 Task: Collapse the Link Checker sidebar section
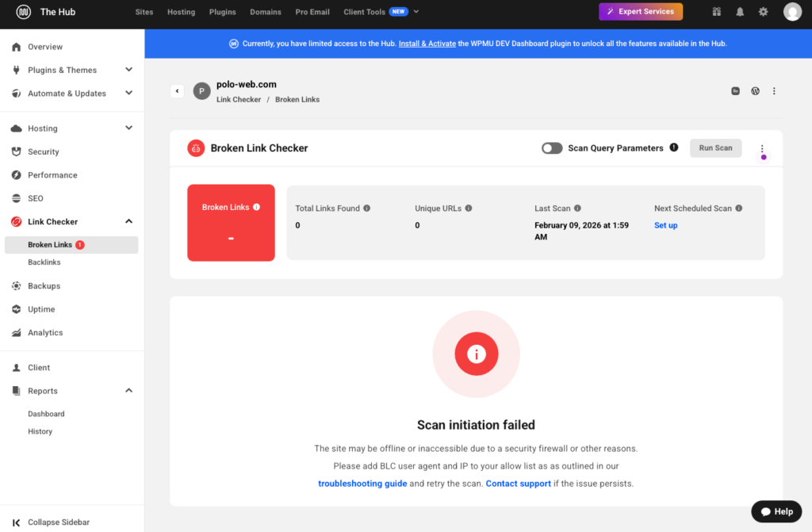tap(128, 221)
